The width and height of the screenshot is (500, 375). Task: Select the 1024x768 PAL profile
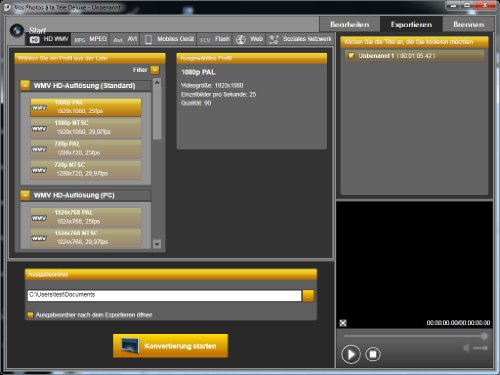click(x=86, y=217)
